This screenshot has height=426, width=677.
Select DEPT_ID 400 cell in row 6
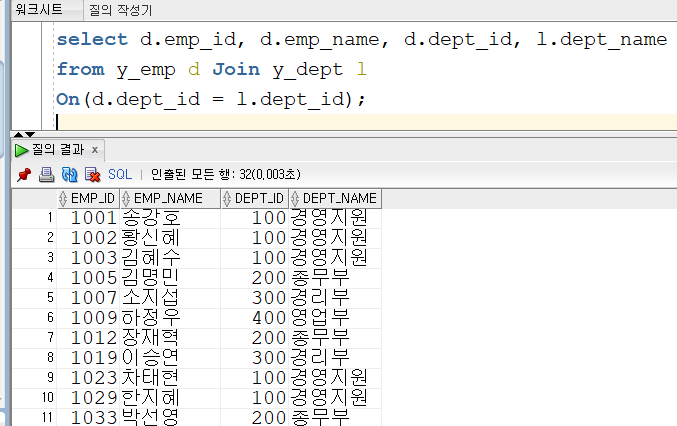[254, 318]
